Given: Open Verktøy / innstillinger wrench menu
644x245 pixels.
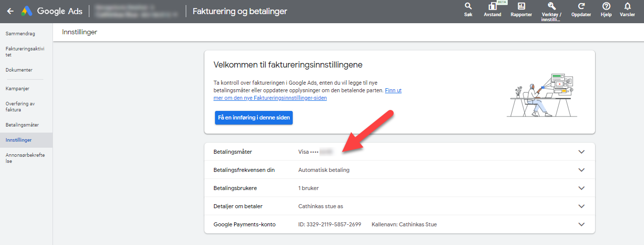Looking at the screenshot, I should [552, 11].
